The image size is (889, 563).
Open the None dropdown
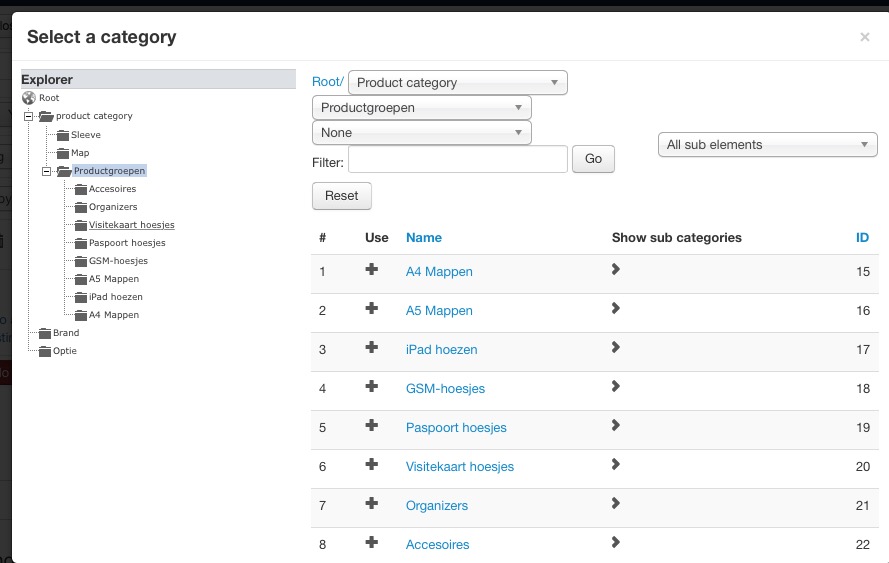point(421,133)
